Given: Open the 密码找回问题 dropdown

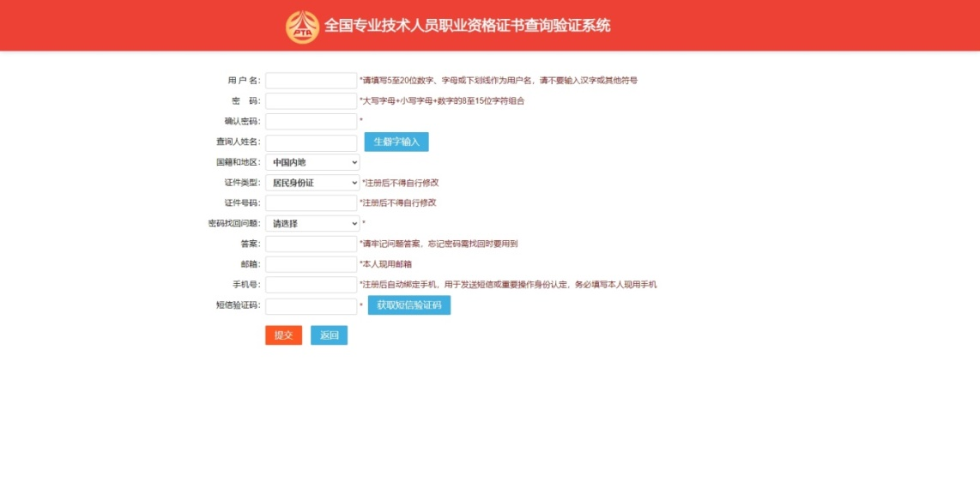Looking at the screenshot, I should [312, 224].
